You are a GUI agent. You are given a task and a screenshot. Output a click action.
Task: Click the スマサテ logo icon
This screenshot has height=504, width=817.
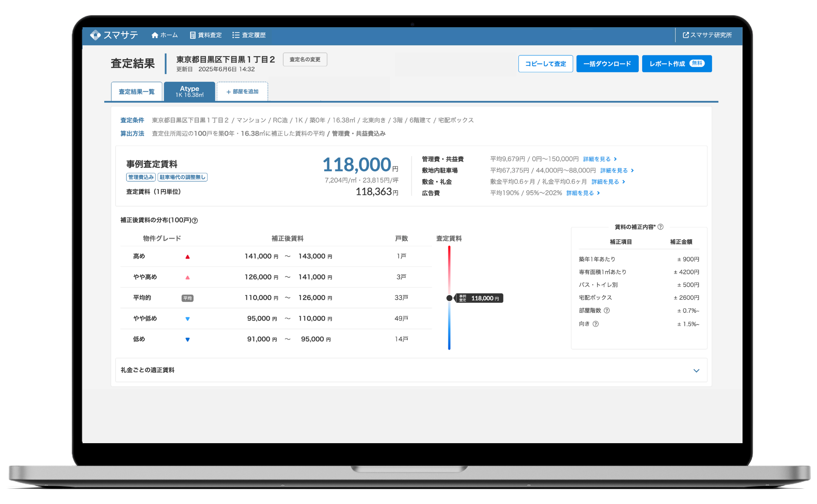(x=95, y=35)
